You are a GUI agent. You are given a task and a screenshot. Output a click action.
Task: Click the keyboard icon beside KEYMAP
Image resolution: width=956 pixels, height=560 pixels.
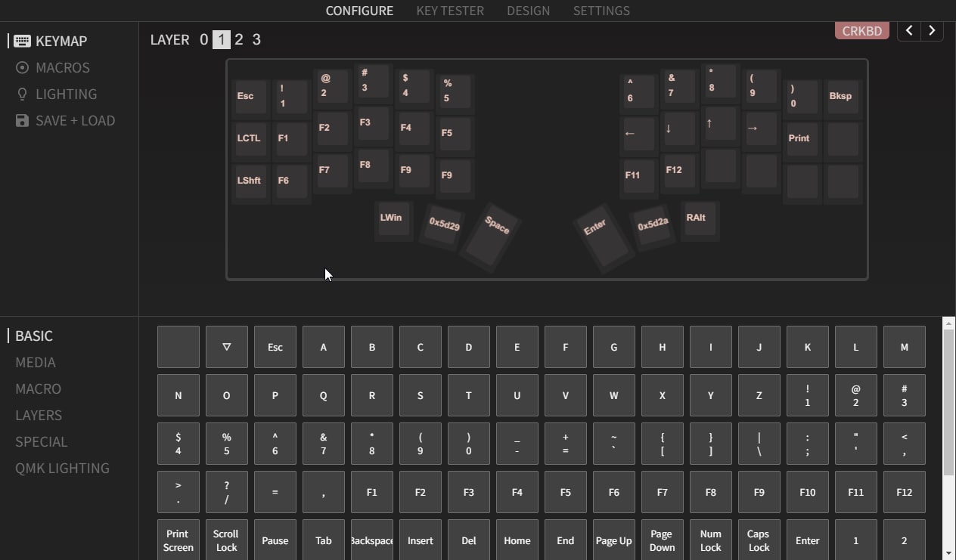[22, 41]
